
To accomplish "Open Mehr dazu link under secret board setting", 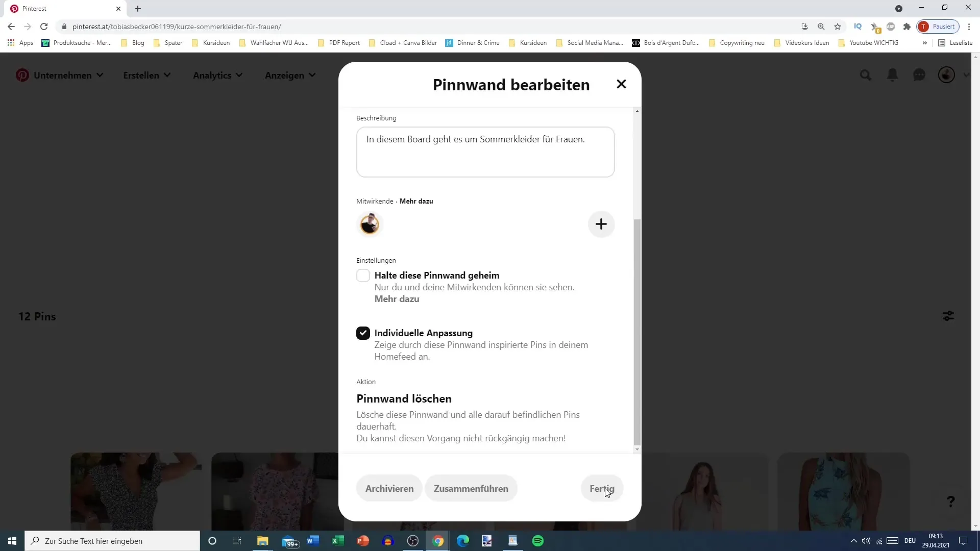I will 397,299.
